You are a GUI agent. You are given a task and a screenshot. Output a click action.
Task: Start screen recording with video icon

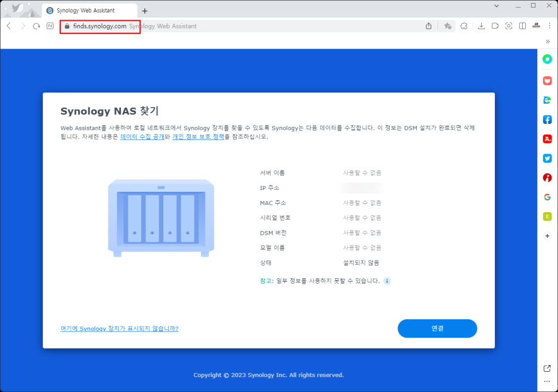pyautogui.click(x=495, y=26)
